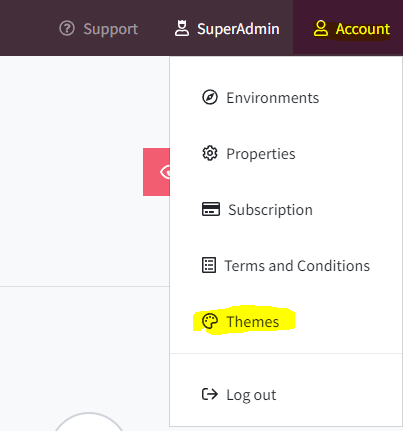Image resolution: width=403 pixels, height=431 pixels.
Task: Click the Account person icon
Action: (x=321, y=28)
